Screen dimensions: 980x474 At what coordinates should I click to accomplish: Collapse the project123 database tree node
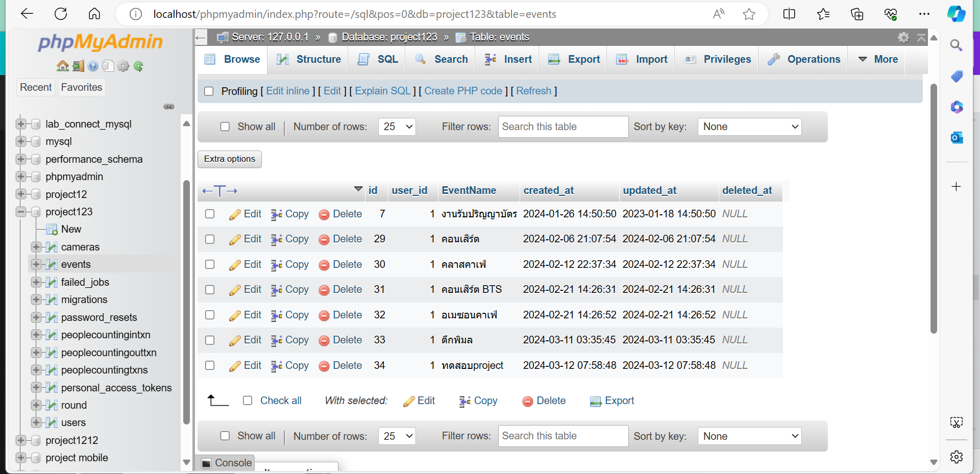point(21,212)
